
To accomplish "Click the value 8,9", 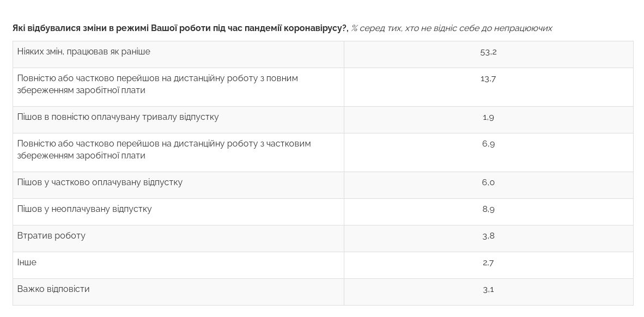I will [x=488, y=210].
